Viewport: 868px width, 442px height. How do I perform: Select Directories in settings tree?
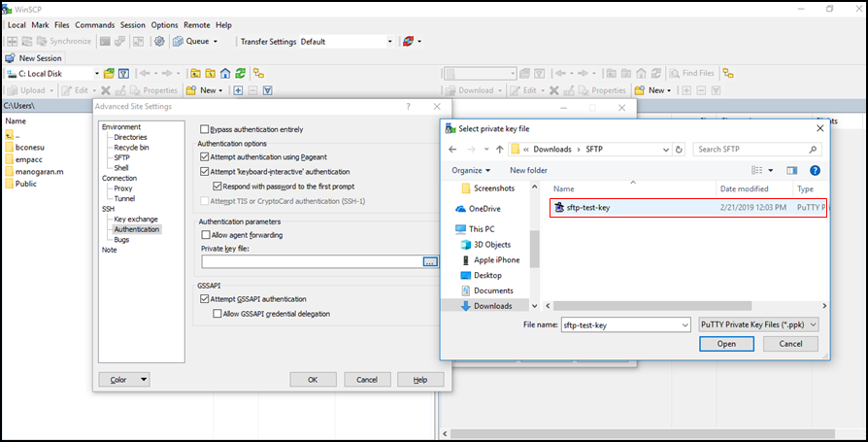pyautogui.click(x=131, y=137)
